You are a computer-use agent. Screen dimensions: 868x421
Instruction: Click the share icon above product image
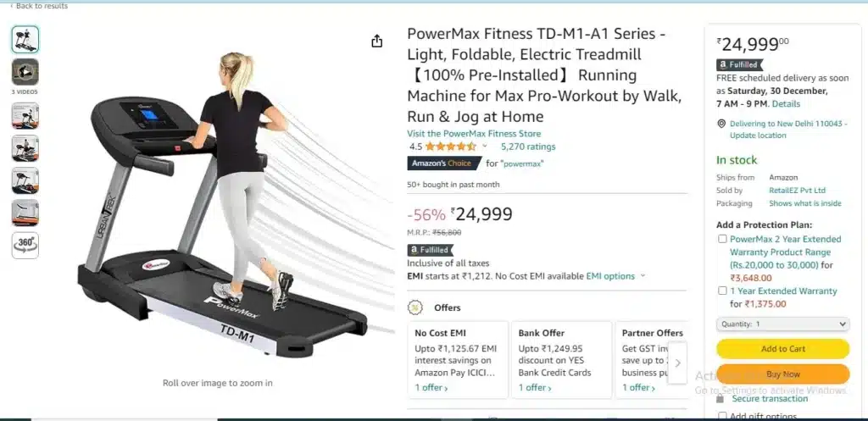pyautogui.click(x=377, y=41)
